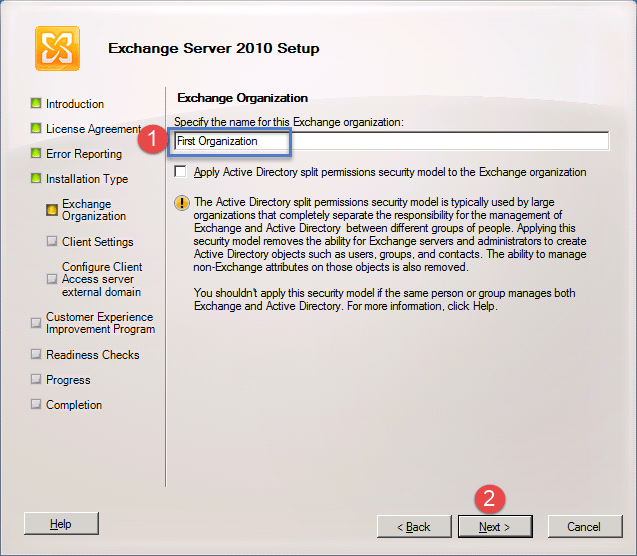This screenshot has width=637, height=556.
Task: Click the green Introduction step indicator
Action: (36, 103)
